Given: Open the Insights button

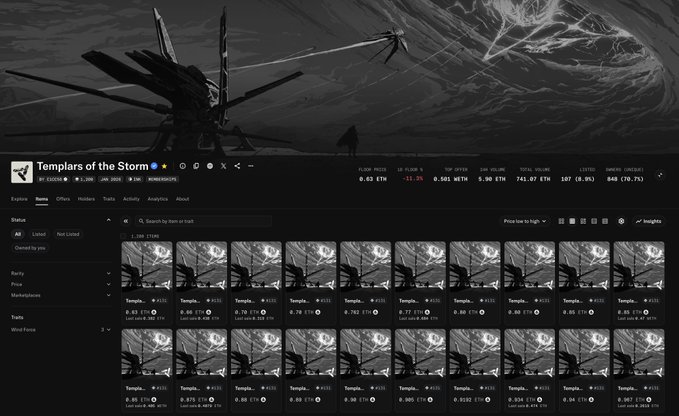Looking at the screenshot, I should pyautogui.click(x=648, y=221).
